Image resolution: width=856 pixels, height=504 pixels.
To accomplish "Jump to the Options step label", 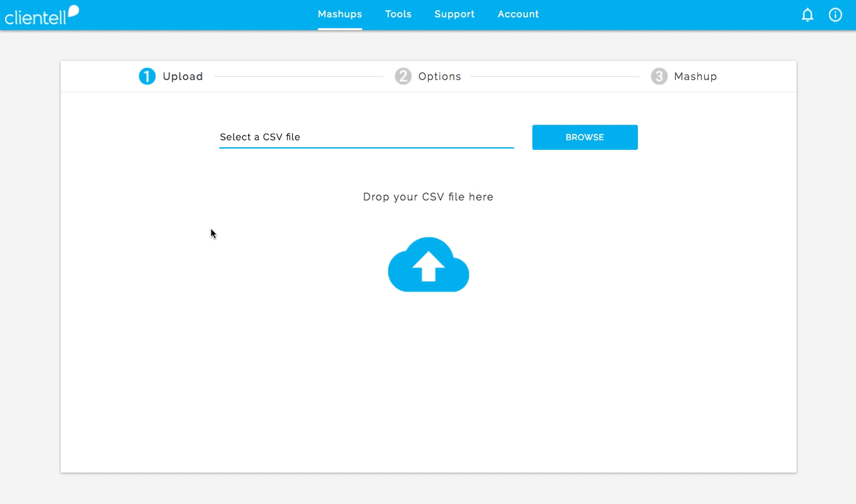I will (439, 77).
